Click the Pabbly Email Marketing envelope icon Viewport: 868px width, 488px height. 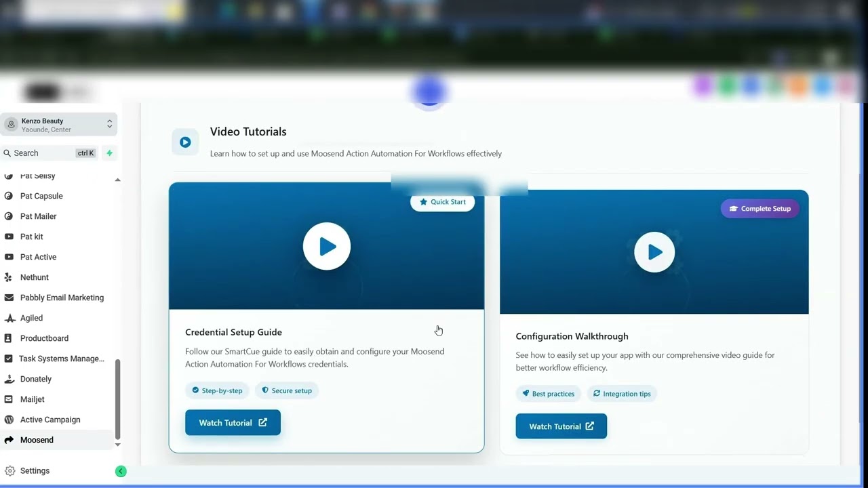click(9, 298)
